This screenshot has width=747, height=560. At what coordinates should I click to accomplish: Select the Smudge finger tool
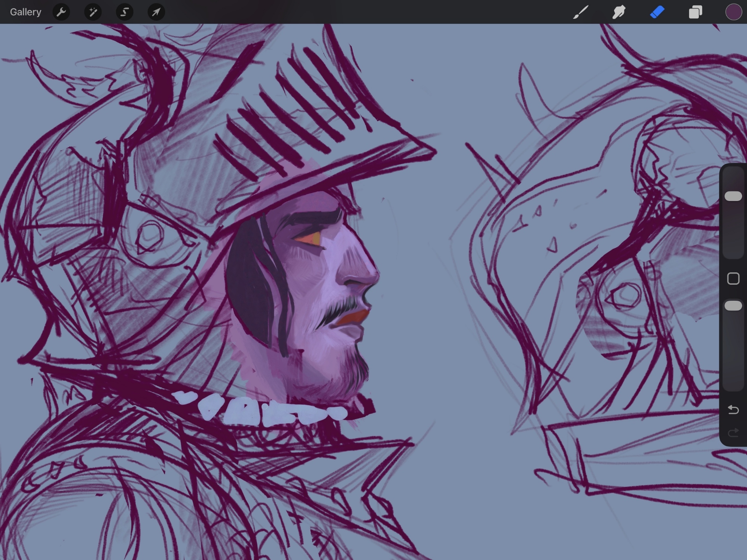pyautogui.click(x=619, y=12)
